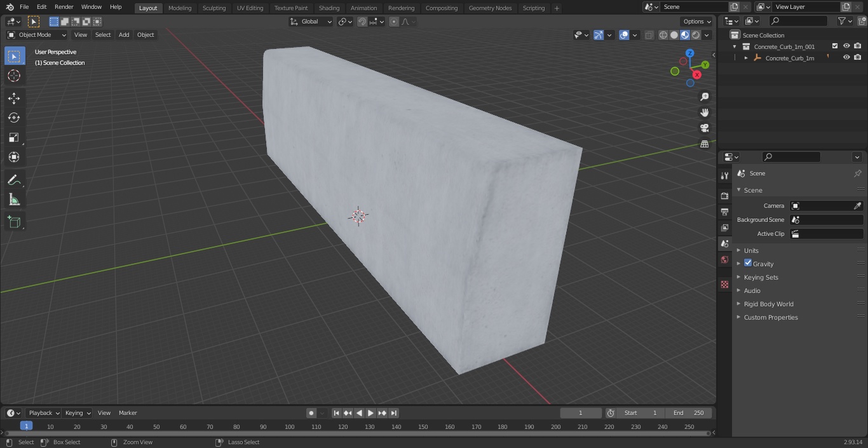This screenshot has height=448, width=868.
Task: Open the Output properties tab
Action: [724, 212]
